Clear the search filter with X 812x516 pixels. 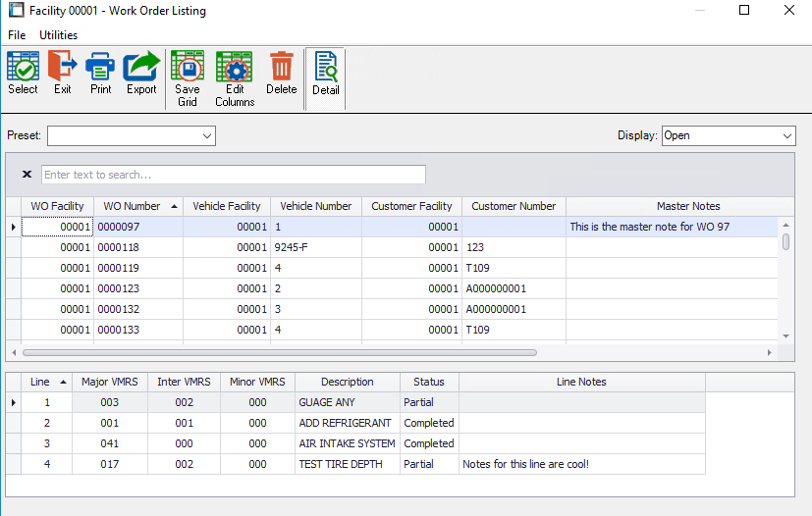[x=27, y=174]
